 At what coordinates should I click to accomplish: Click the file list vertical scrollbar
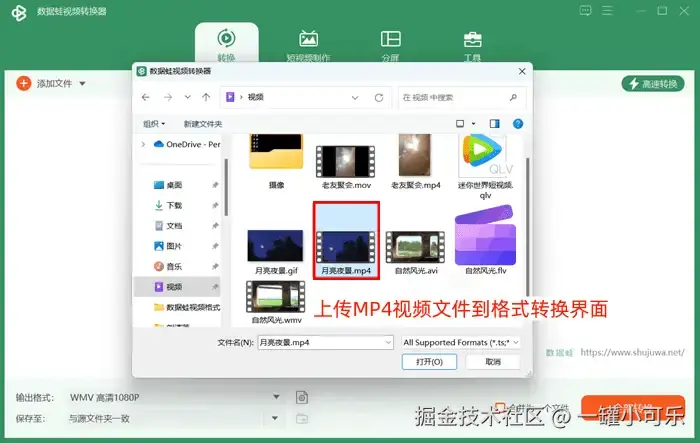pos(527,226)
